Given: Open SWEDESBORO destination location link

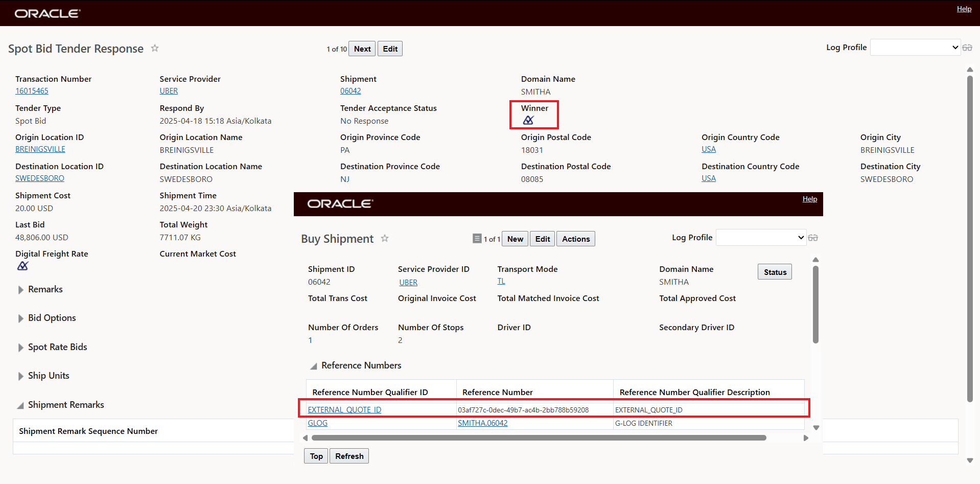Looking at the screenshot, I should tap(40, 178).
